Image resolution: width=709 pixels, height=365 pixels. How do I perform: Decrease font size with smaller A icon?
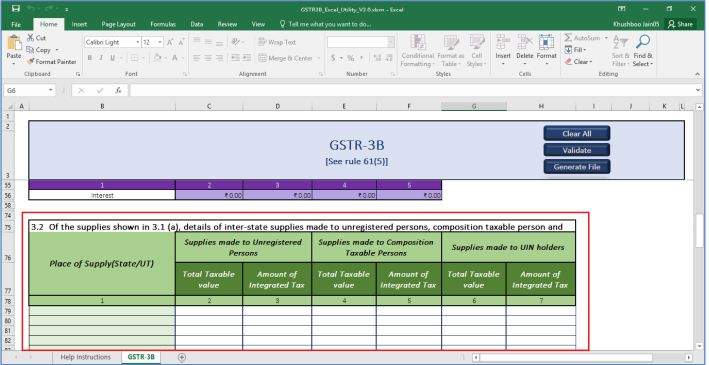[x=181, y=42]
